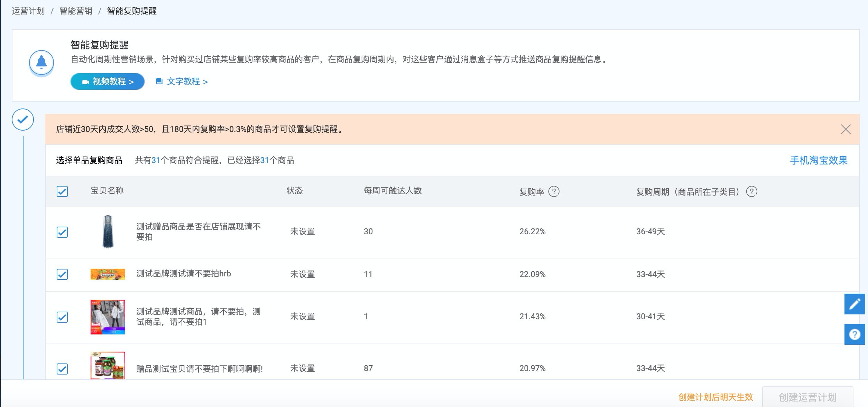This screenshot has width=868, height=407.
Task: Open the 文字教程 text tutorial link
Action: click(182, 82)
